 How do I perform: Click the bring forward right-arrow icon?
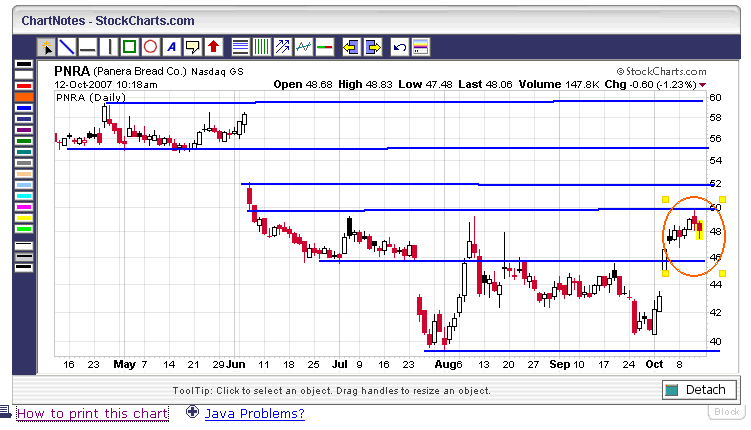[373, 47]
